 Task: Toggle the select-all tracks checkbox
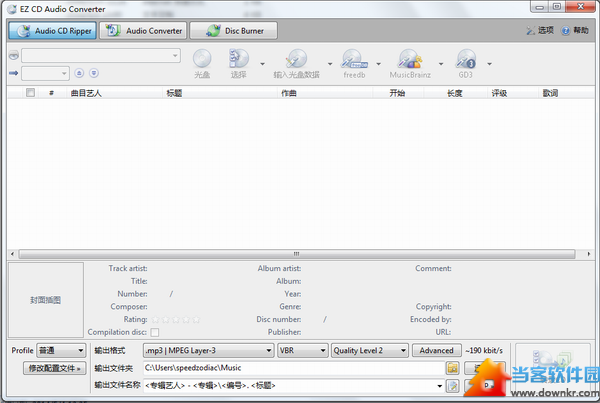(30, 93)
